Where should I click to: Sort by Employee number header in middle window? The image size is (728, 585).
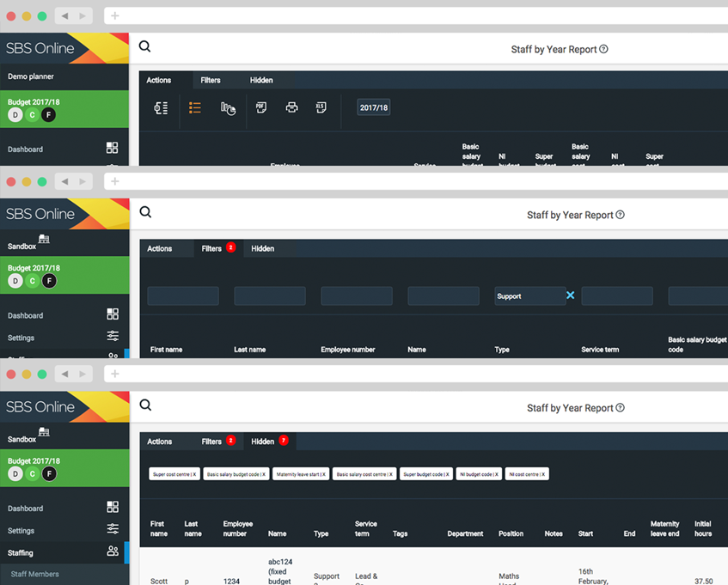coord(348,350)
